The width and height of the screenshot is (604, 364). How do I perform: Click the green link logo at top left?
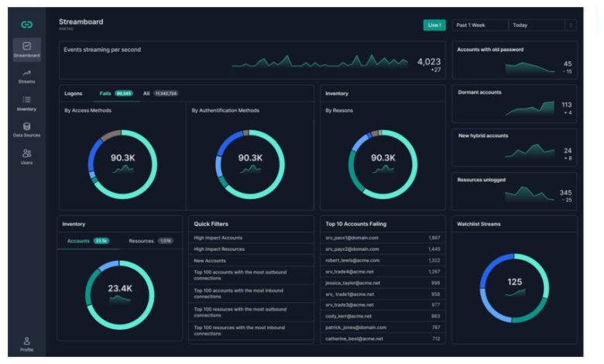tap(26, 24)
